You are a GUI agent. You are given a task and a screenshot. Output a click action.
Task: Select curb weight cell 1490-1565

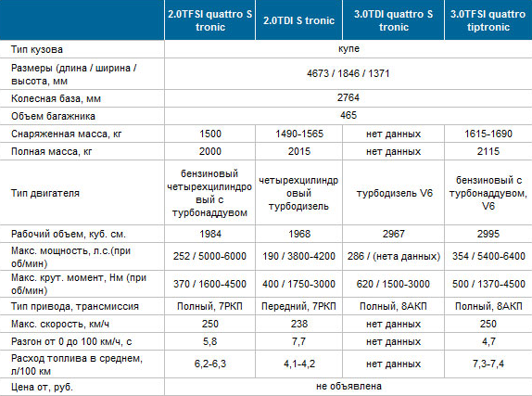(x=298, y=134)
